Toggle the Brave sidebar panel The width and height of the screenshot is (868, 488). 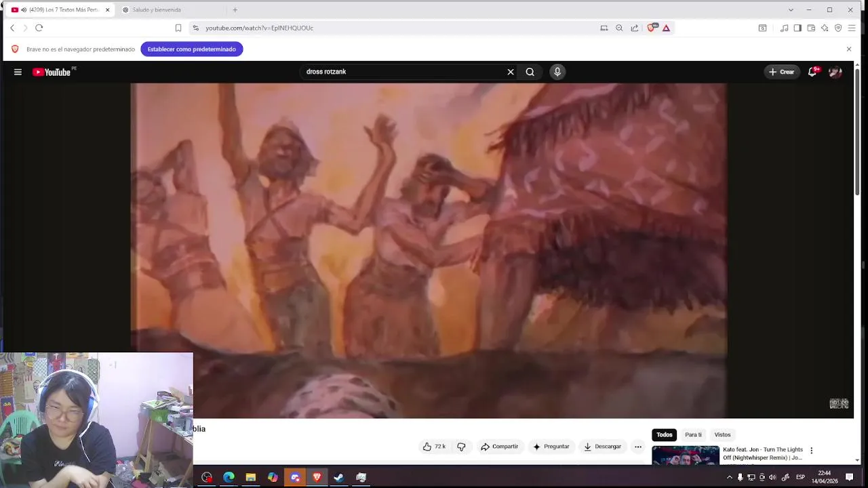pyautogui.click(x=797, y=28)
